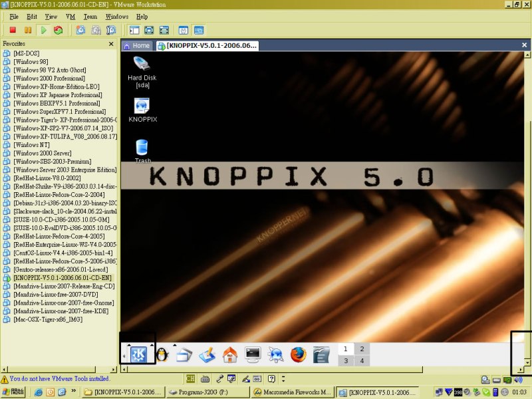Select [Gentoo-releases-x86-2006.01-Livecd] favorite
The height and width of the screenshot is (399, 532).
tap(61, 269)
